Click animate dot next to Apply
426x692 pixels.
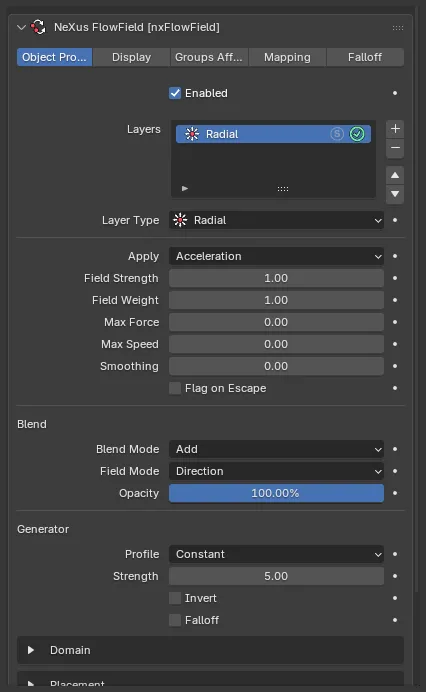(395, 256)
